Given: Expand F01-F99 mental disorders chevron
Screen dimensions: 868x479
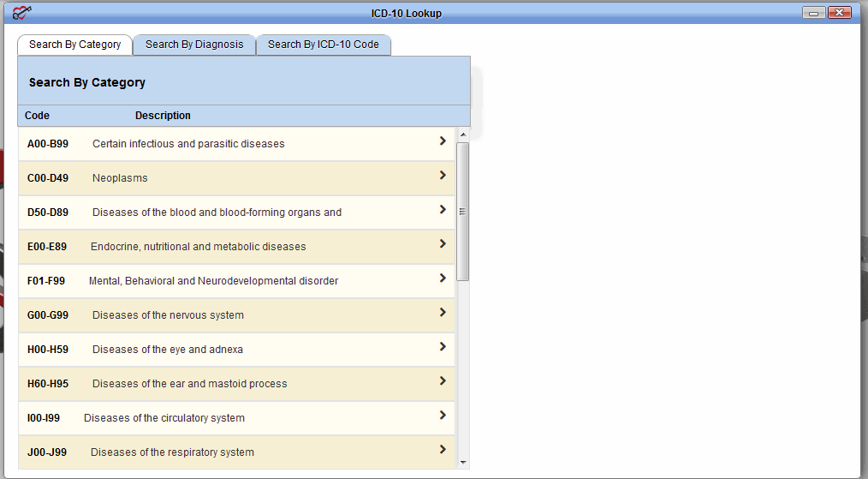Looking at the screenshot, I should tap(443, 278).
